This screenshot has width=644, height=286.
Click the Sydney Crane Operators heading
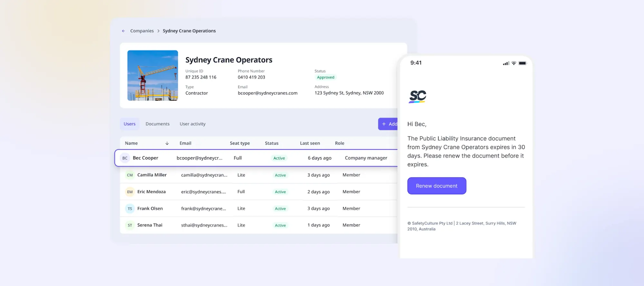tap(229, 60)
